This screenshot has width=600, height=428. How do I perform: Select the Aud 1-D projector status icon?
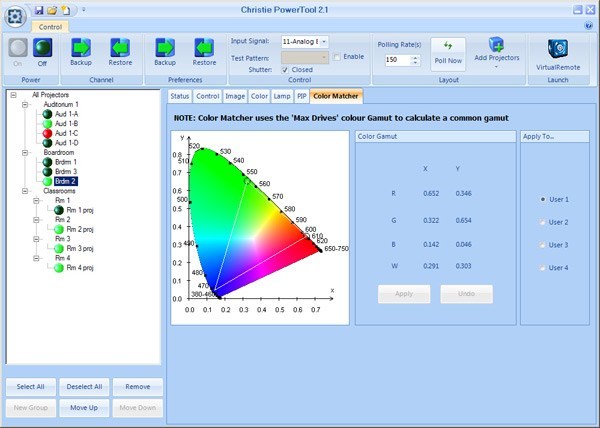click(47, 143)
